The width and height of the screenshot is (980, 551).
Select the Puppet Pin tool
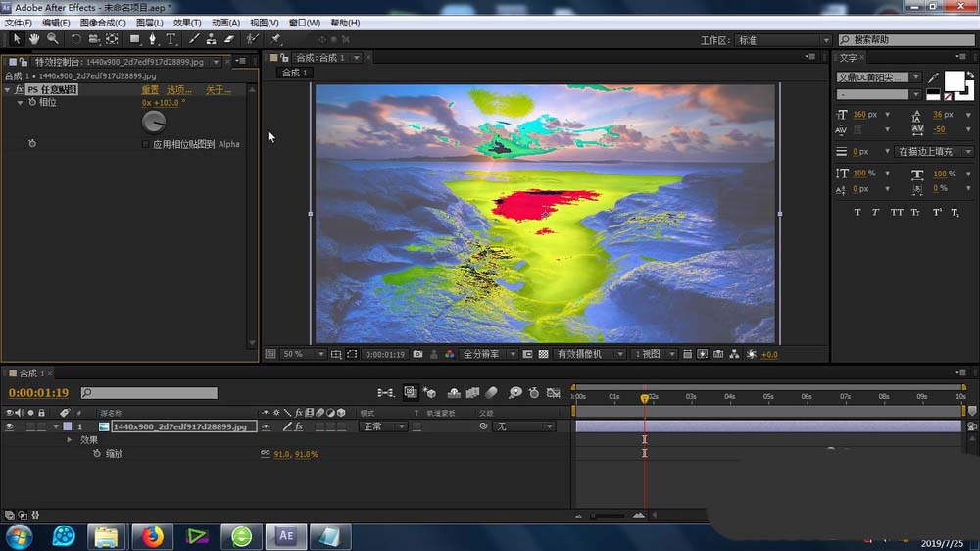276,39
